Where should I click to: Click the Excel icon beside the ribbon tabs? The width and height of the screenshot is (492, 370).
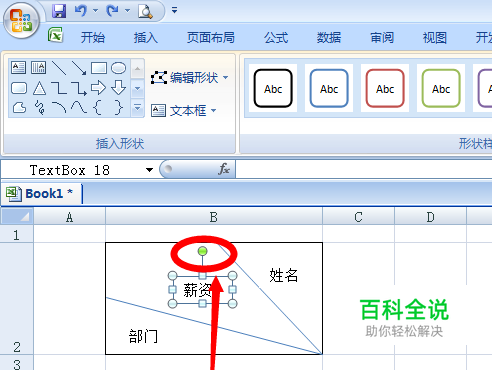click(55, 35)
